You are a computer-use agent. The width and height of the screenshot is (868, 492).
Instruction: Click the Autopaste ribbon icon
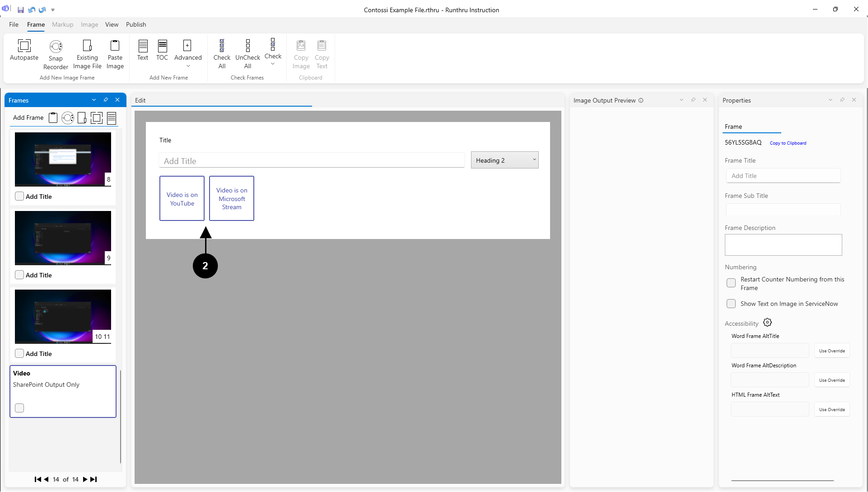[24, 46]
